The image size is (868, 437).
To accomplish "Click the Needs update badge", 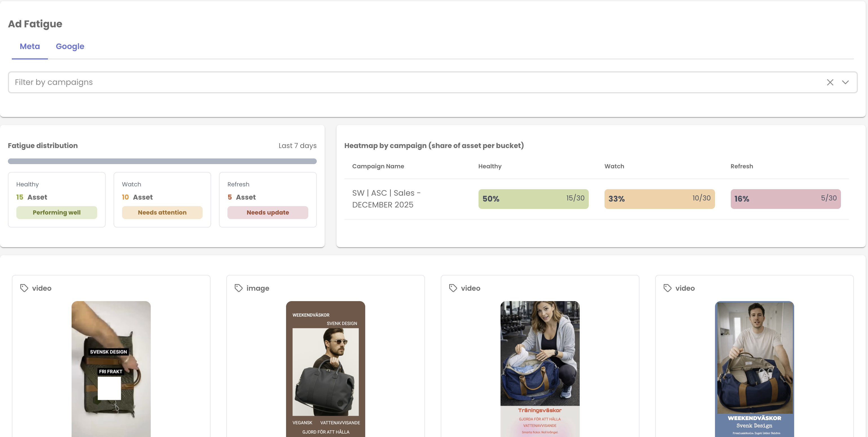I will [x=267, y=212].
